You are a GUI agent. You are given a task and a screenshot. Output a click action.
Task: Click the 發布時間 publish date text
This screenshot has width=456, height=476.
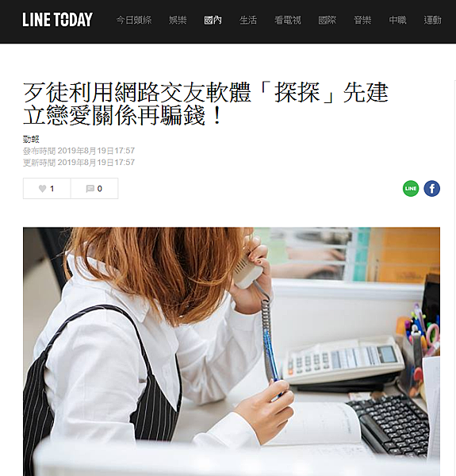pos(79,151)
